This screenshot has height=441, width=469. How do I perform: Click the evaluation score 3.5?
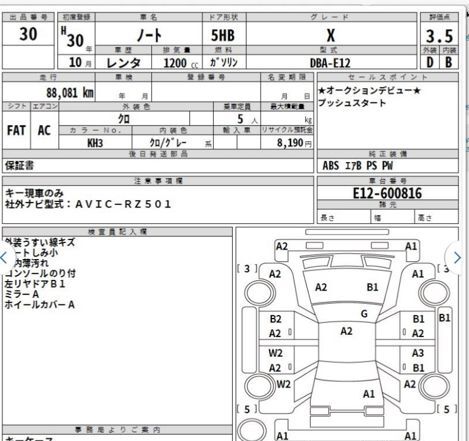point(440,36)
